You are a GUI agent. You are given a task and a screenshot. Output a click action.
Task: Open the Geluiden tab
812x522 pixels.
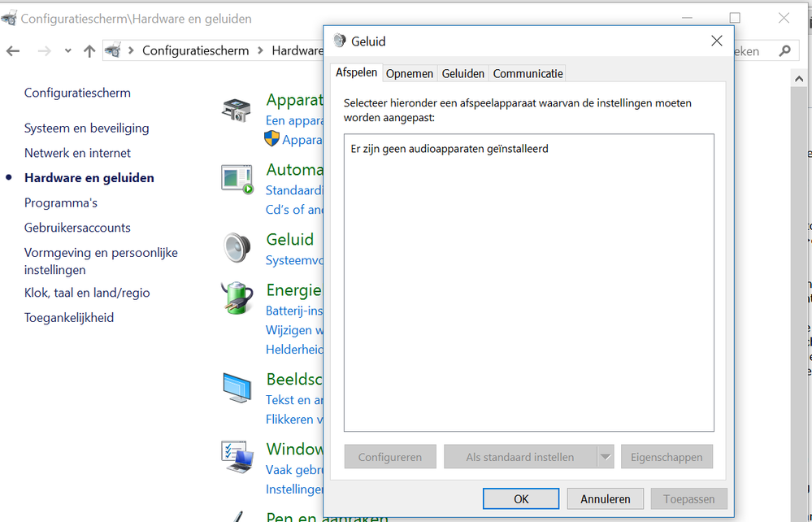463,73
